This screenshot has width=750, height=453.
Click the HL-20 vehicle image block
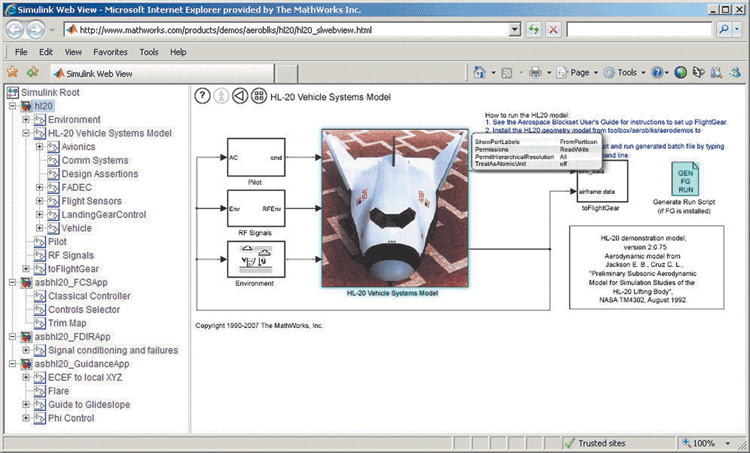tap(395, 208)
